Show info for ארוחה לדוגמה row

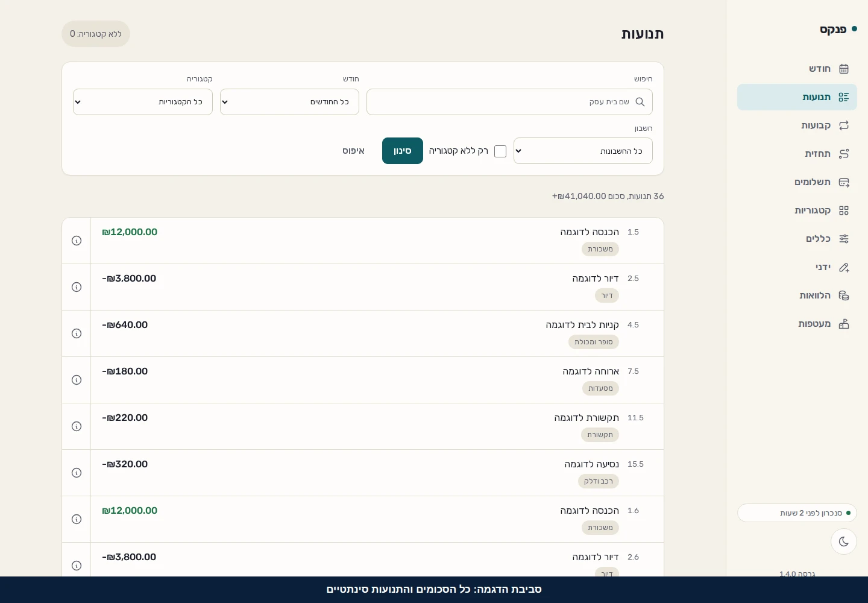click(x=77, y=380)
